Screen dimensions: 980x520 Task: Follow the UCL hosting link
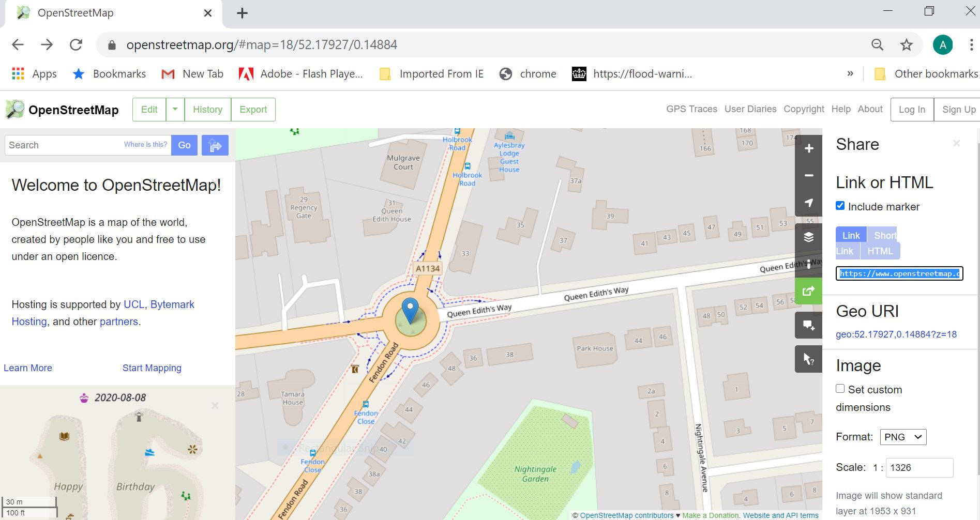134,304
